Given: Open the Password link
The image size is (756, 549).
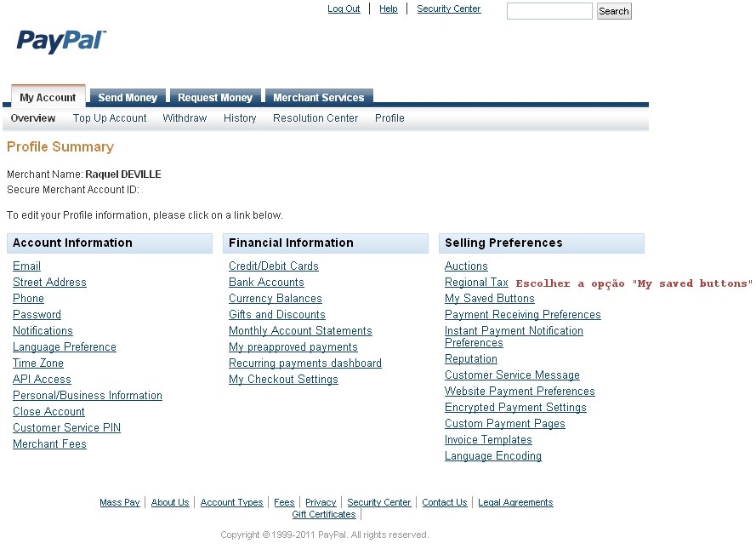Looking at the screenshot, I should (x=37, y=315).
